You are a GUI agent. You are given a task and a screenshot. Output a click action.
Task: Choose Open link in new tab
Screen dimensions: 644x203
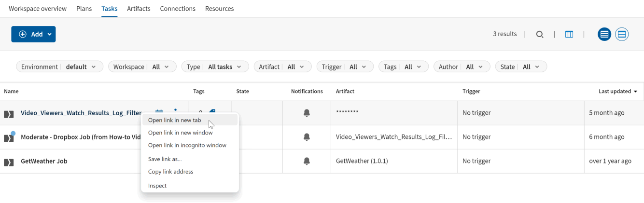pyautogui.click(x=175, y=120)
